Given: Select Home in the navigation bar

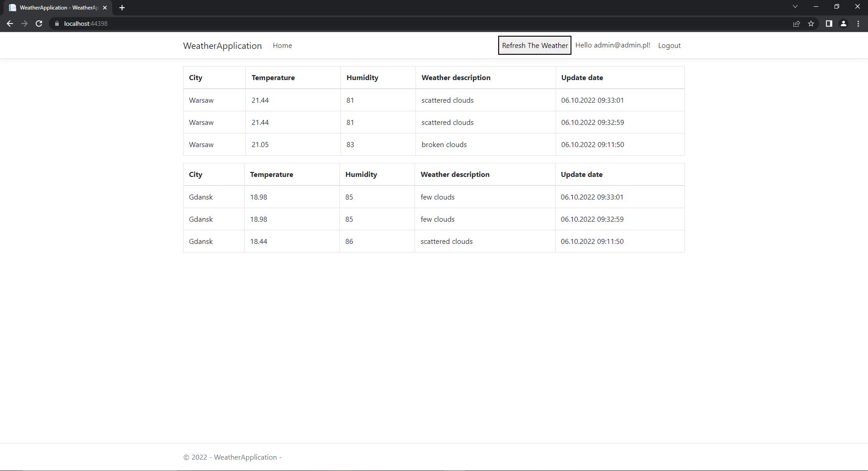Looking at the screenshot, I should pyautogui.click(x=282, y=45).
